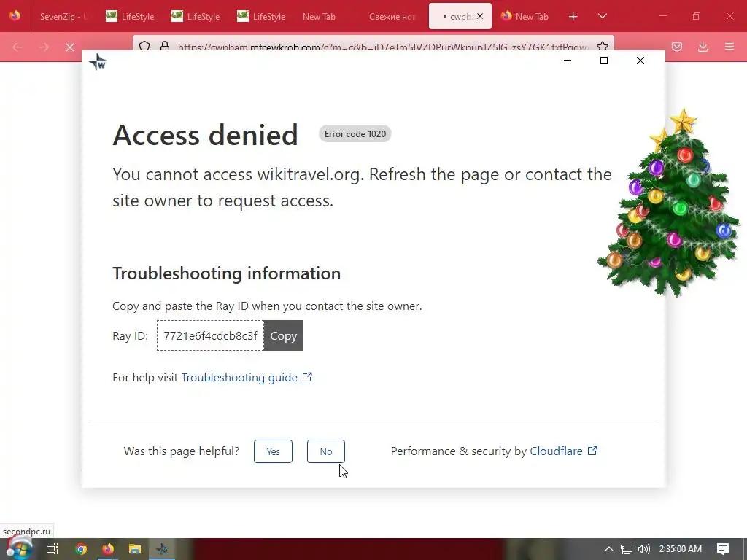Switch to Firefox on the taskbar

coord(108,549)
